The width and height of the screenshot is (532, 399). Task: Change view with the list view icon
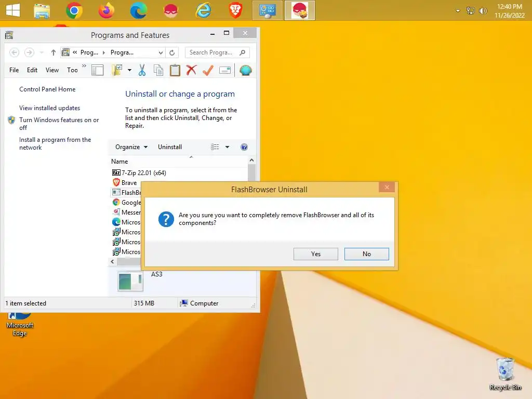215,147
